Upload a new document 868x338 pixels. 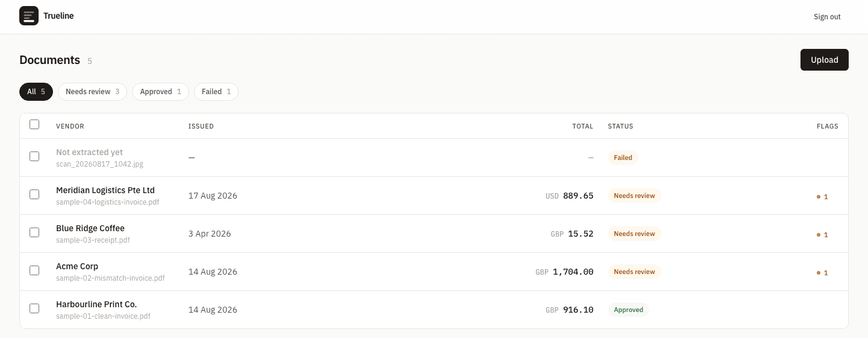click(x=824, y=60)
